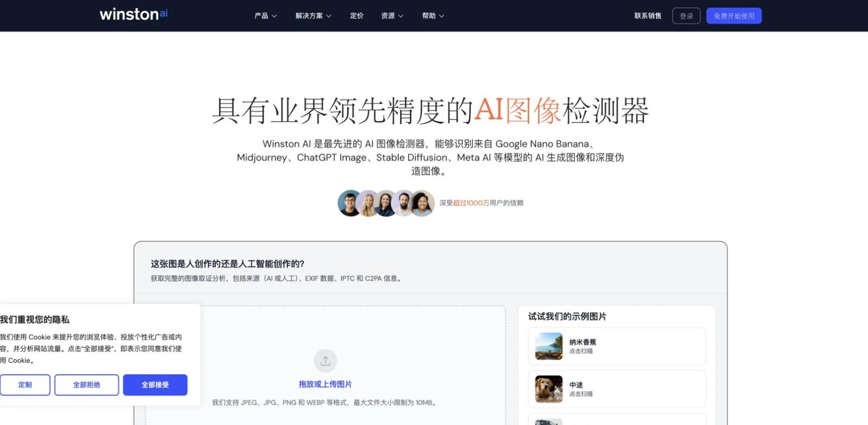868x425 pixels.
Task: Click the upload arrow icon
Action: pyautogui.click(x=325, y=361)
